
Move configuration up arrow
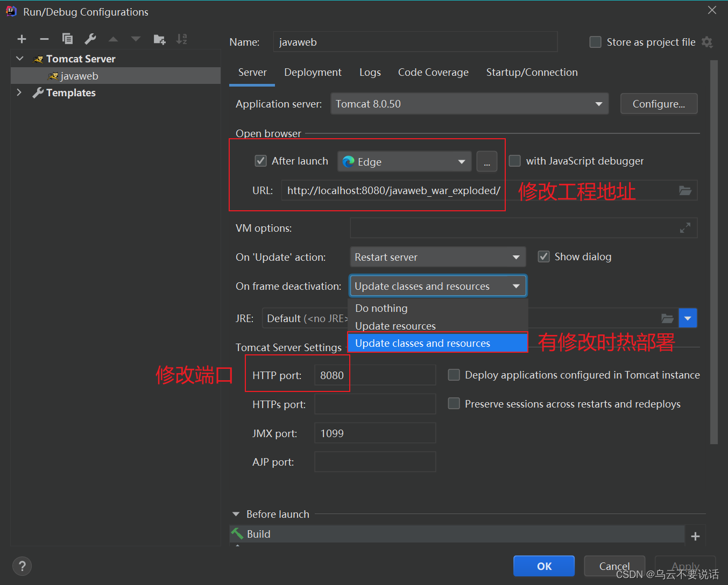(x=113, y=39)
